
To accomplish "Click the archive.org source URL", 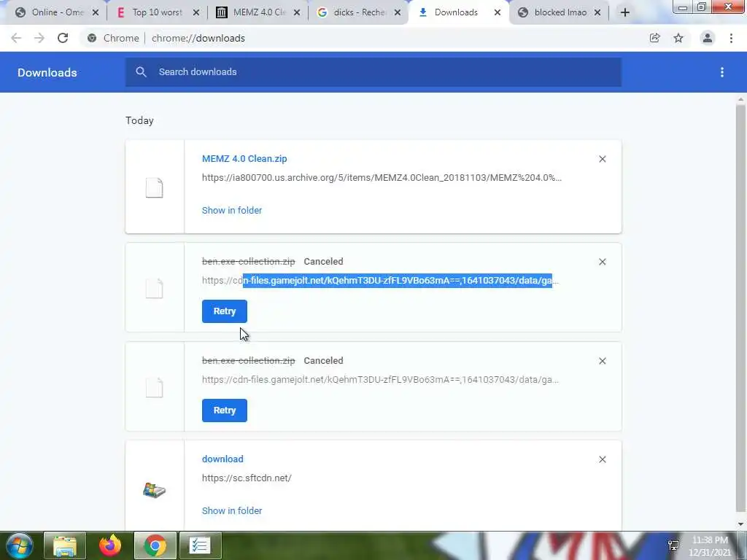I will point(382,178).
